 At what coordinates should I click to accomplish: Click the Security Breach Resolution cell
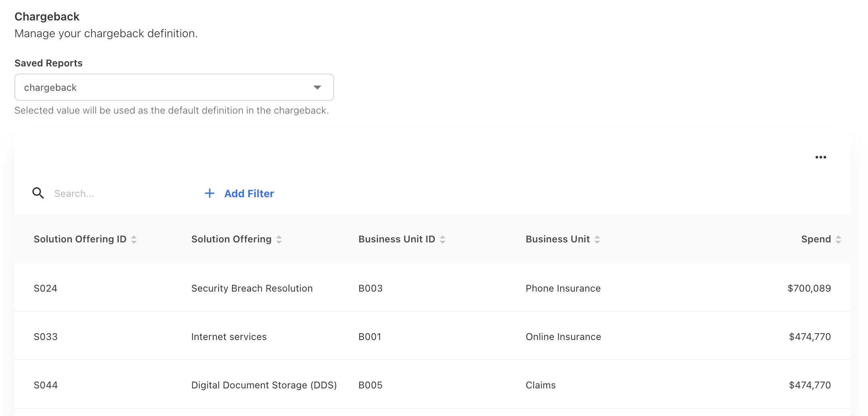click(x=252, y=288)
